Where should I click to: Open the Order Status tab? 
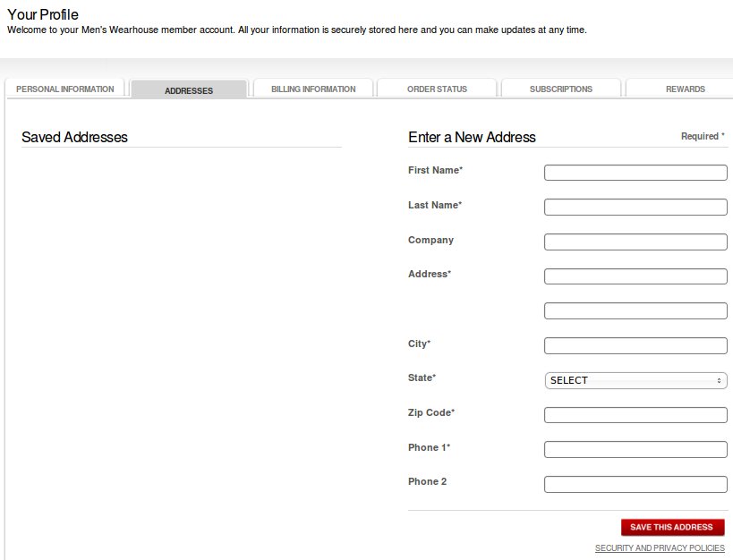click(x=437, y=89)
